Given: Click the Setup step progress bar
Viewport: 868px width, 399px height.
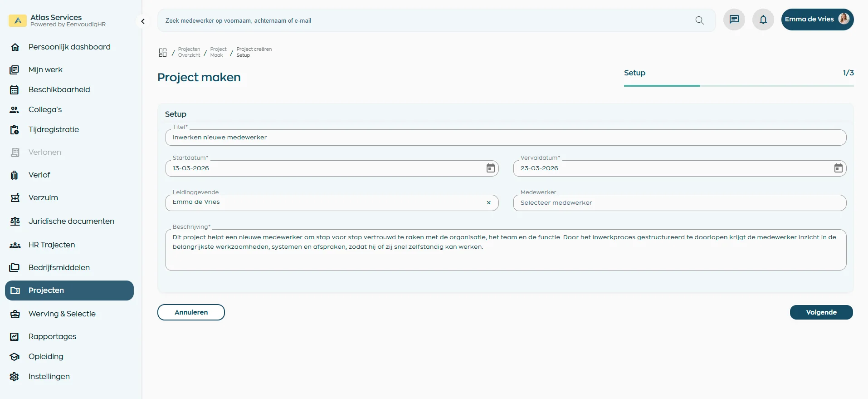Looking at the screenshot, I should (738, 85).
